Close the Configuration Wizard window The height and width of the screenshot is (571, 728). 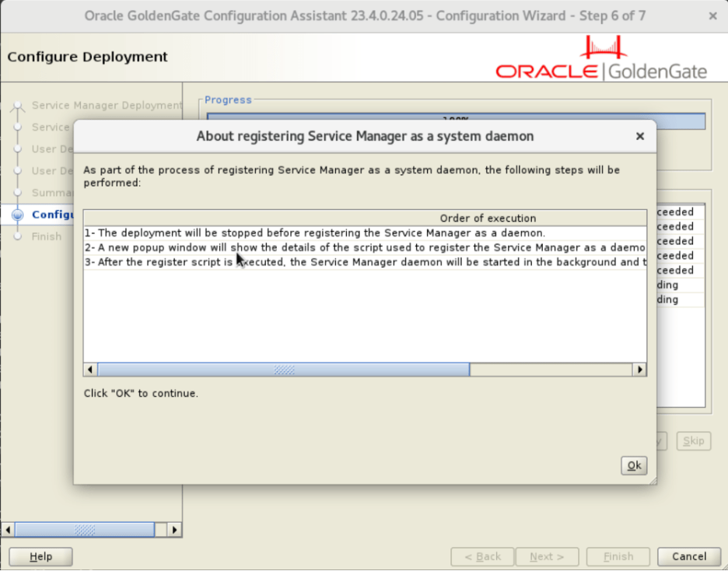coord(712,16)
